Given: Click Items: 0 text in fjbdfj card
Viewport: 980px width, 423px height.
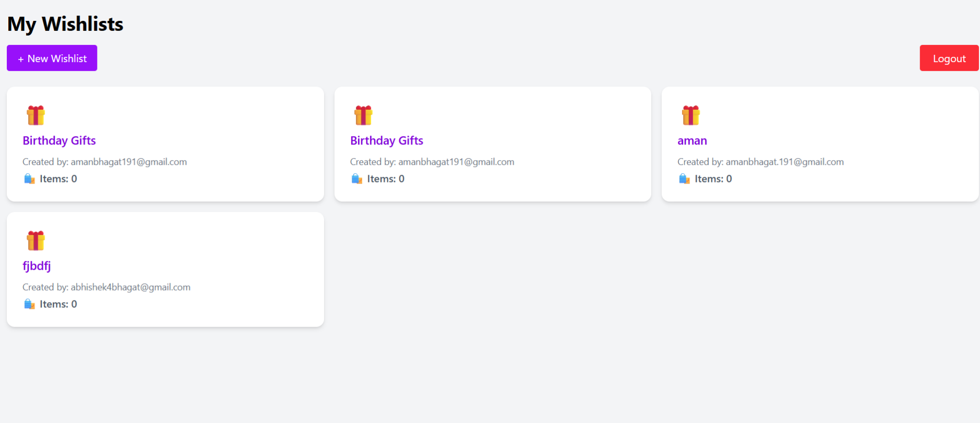Looking at the screenshot, I should click(58, 304).
